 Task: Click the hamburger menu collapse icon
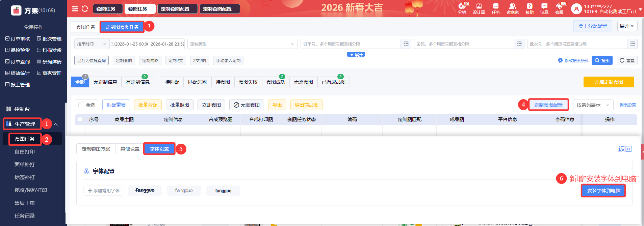pos(75,9)
